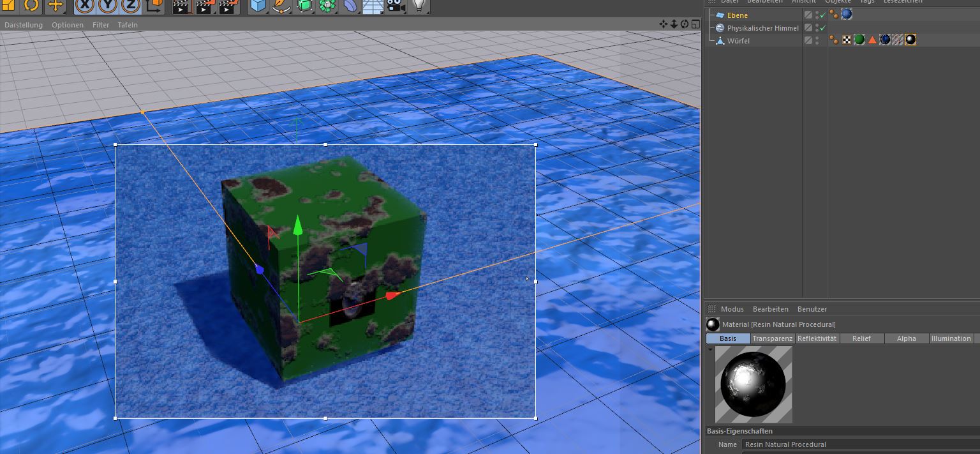The image size is (980, 454).
Task: Switch to the Reflektivität tab
Action: click(x=817, y=338)
